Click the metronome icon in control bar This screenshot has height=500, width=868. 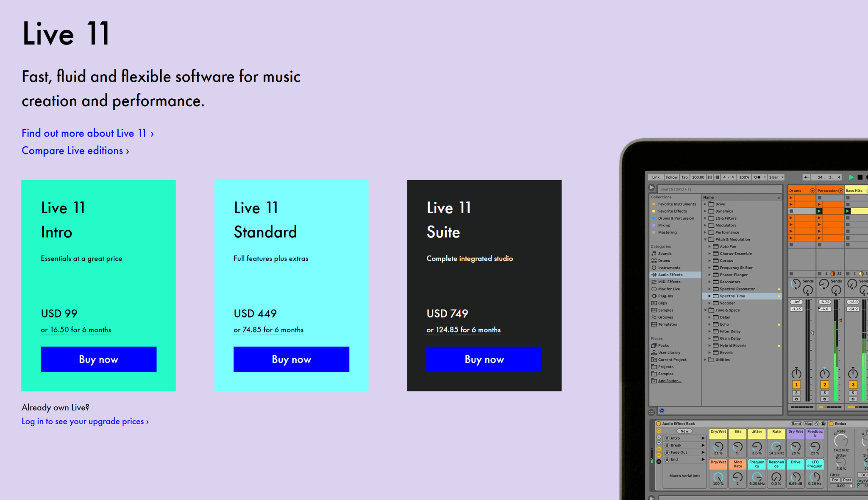pos(757,177)
